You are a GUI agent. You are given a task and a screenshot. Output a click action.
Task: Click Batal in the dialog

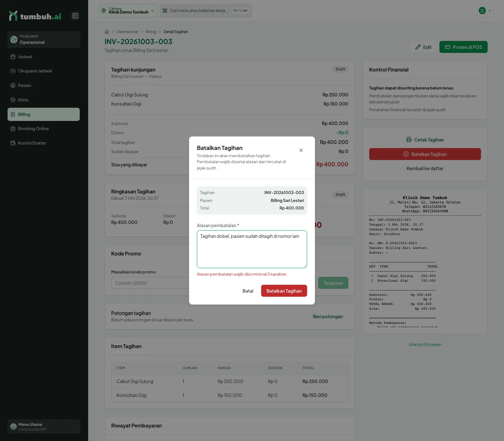click(x=248, y=291)
